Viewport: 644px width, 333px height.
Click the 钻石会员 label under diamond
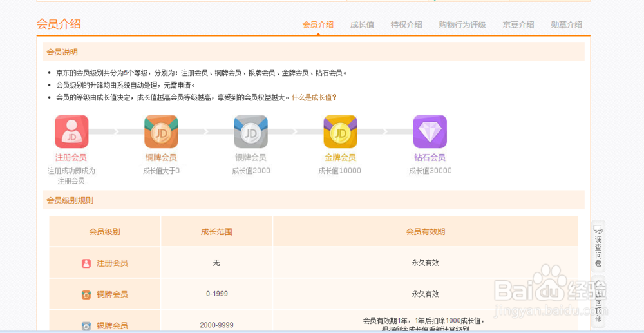[x=430, y=158]
